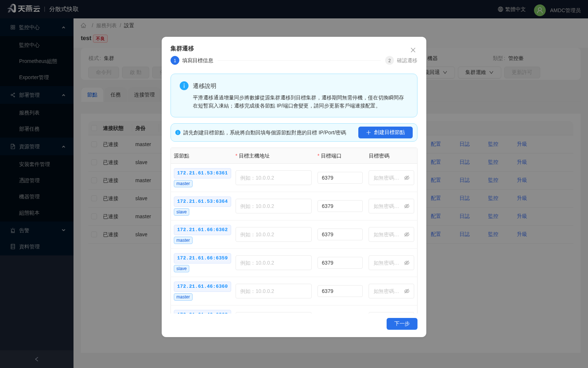Switch to the 连接管理 tab
This screenshot has width=588, height=368.
[144, 95]
